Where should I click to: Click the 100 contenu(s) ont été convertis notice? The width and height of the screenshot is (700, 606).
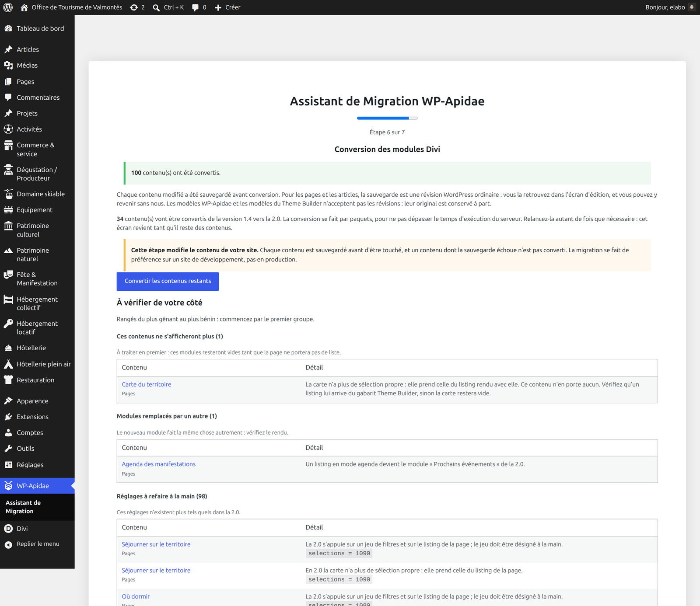pyautogui.click(x=387, y=173)
